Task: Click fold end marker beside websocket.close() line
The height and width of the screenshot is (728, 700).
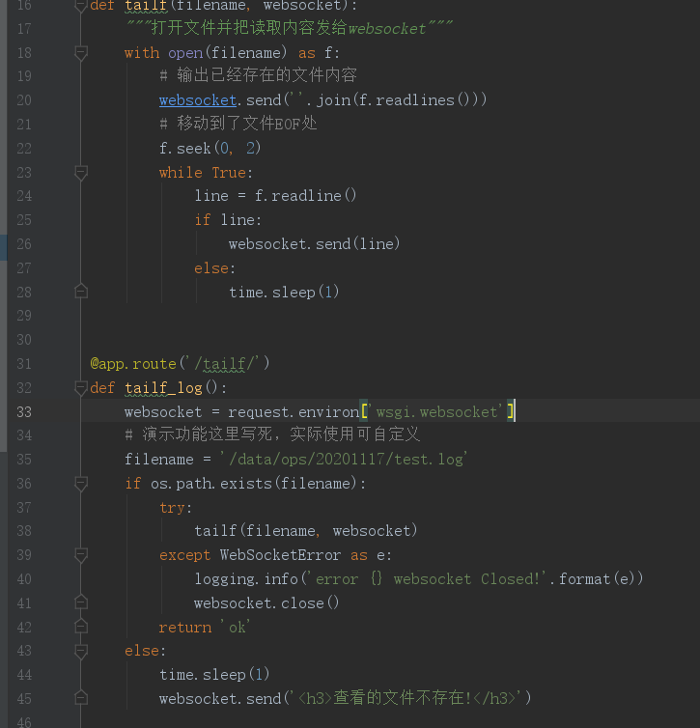Action: 81,602
